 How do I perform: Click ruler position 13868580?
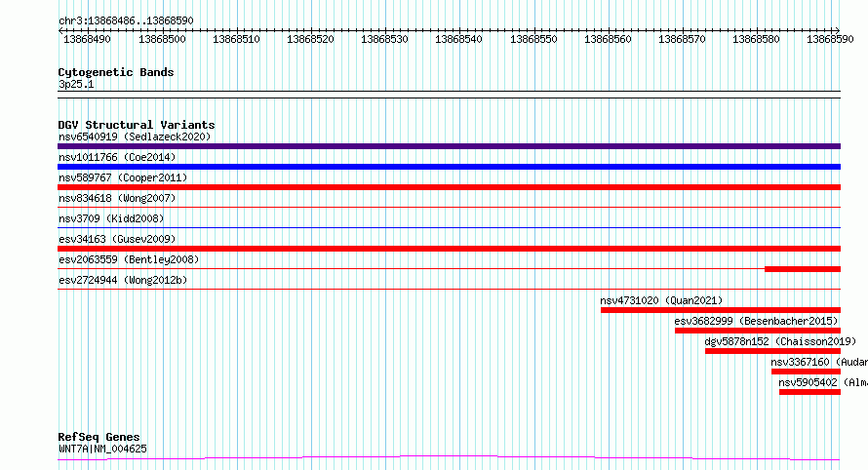[756, 39]
